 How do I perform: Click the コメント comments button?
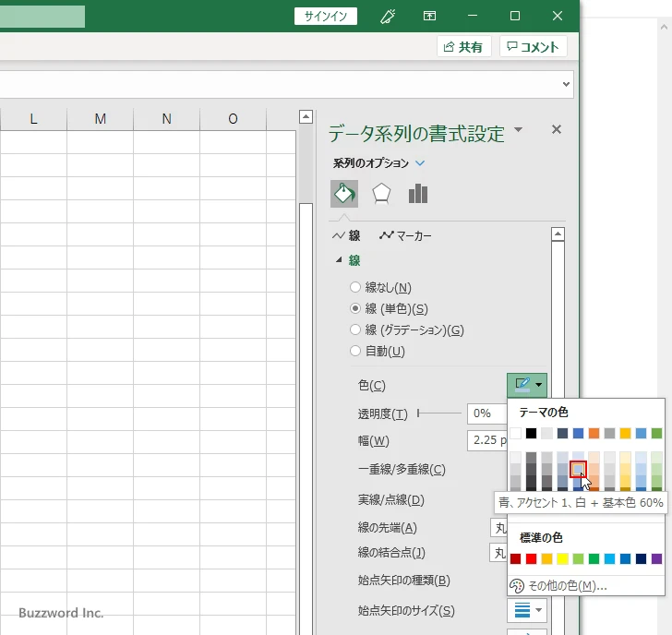click(x=534, y=46)
